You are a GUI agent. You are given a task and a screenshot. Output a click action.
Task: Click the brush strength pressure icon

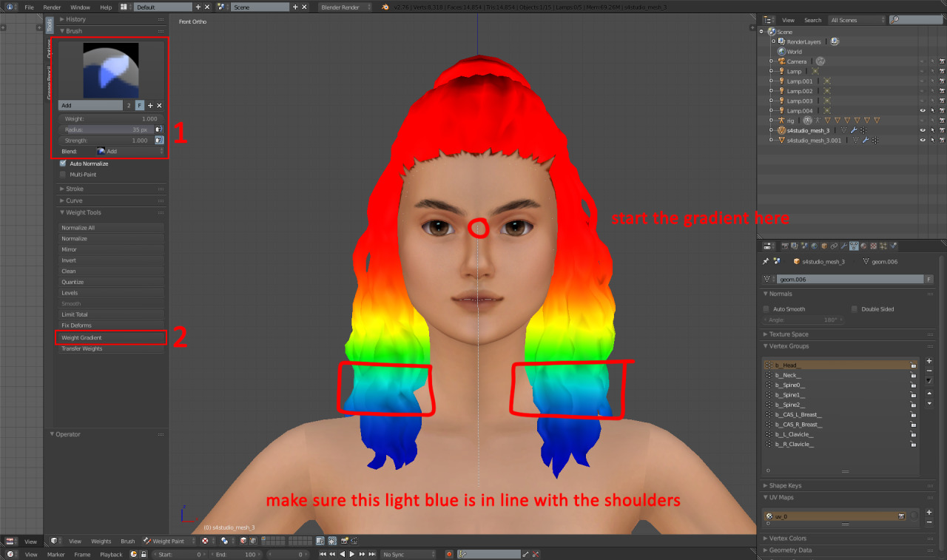coord(159,140)
